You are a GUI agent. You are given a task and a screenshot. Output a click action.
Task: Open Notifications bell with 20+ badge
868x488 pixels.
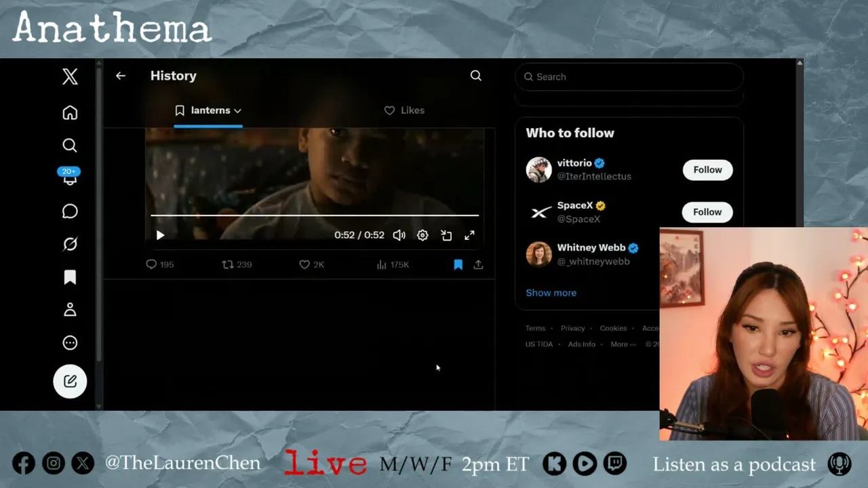pyautogui.click(x=70, y=177)
